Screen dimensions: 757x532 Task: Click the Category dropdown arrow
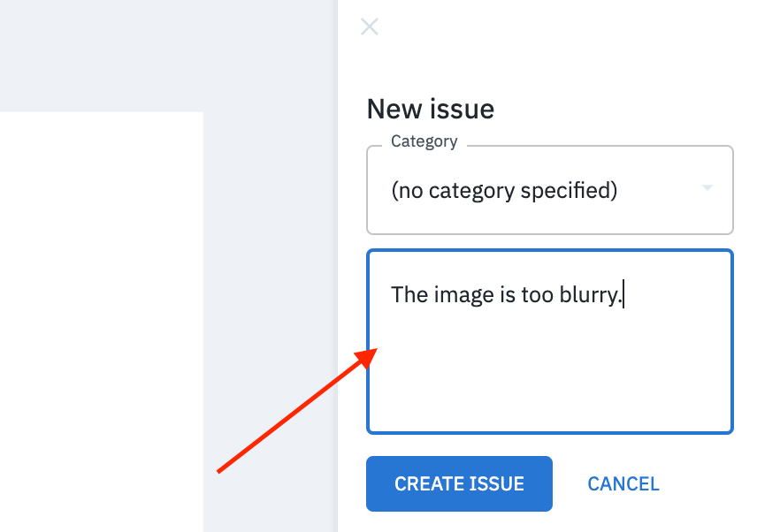point(707,187)
